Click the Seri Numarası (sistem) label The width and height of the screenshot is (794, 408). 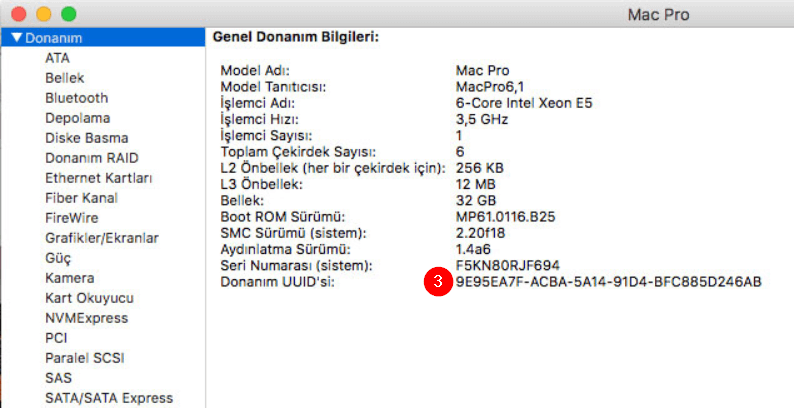(296, 266)
